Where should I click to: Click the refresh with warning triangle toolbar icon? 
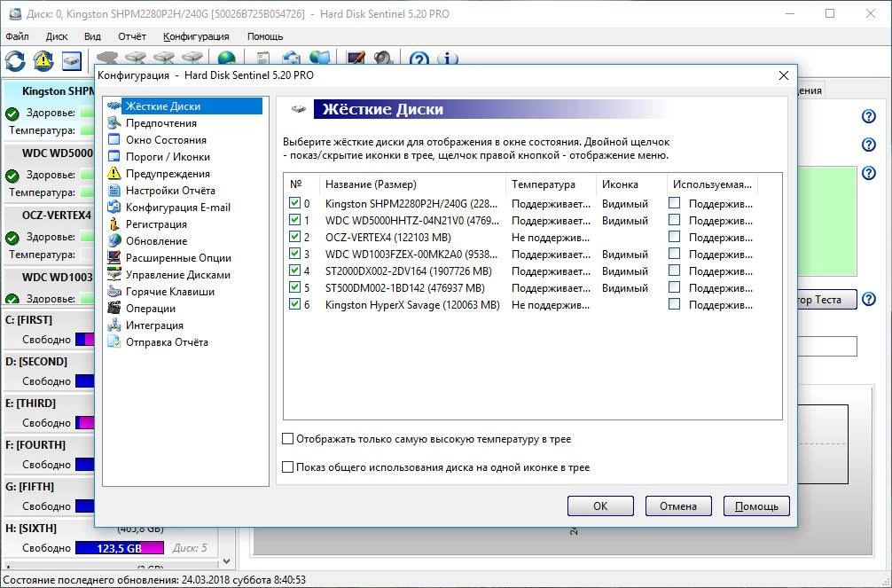(43, 60)
